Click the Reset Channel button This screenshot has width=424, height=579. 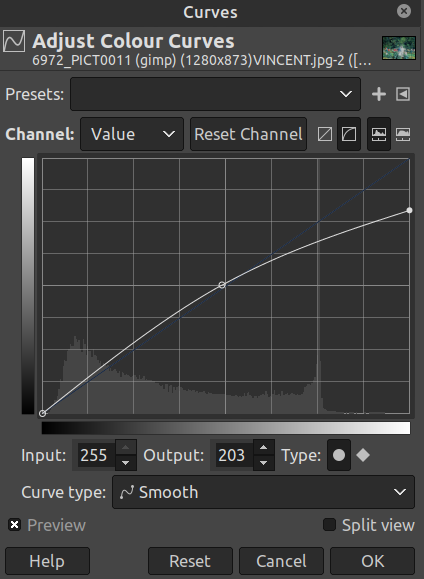(248, 134)
